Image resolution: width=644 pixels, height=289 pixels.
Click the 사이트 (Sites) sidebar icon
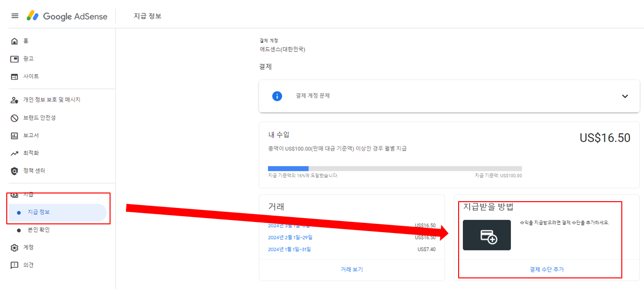15,76
